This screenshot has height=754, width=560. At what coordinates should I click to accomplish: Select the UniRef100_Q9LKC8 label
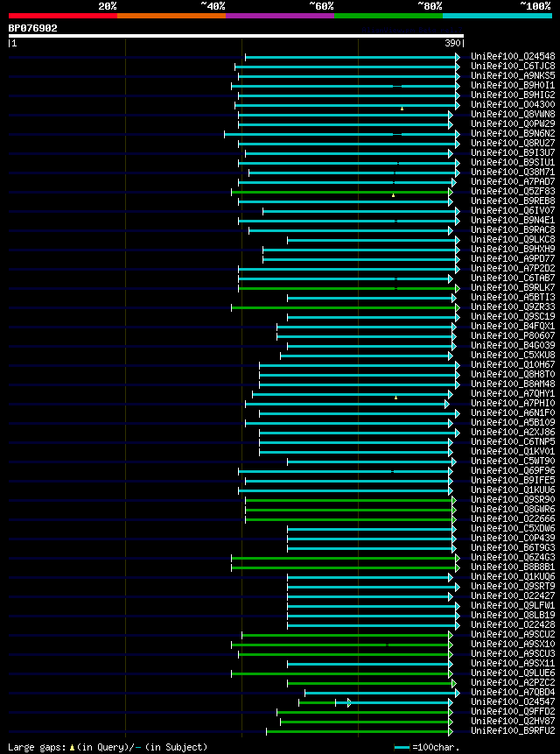tap(513, 239)
